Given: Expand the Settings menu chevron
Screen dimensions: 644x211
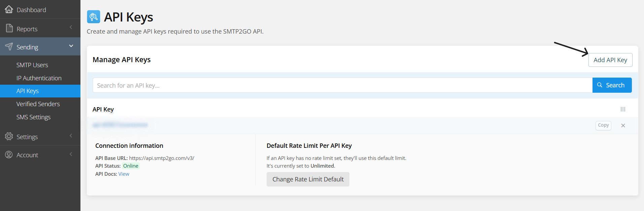Looking at the screenshot, I should [x=71, y=136].
